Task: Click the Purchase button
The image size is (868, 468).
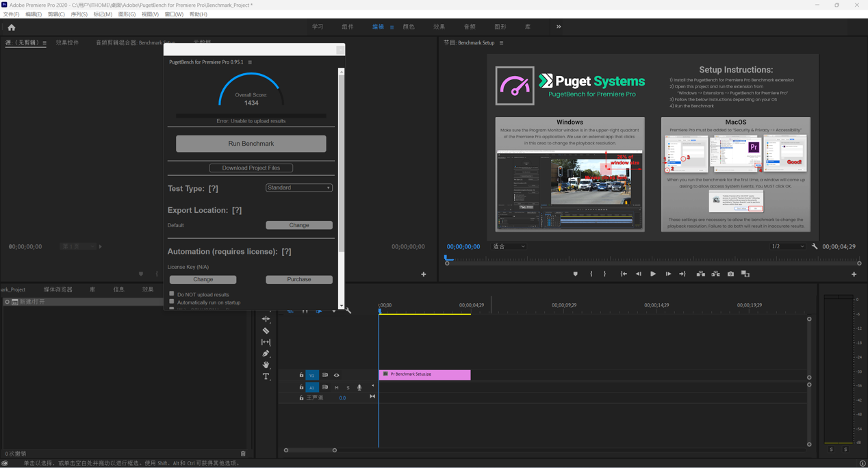Action: pos(299,279)
